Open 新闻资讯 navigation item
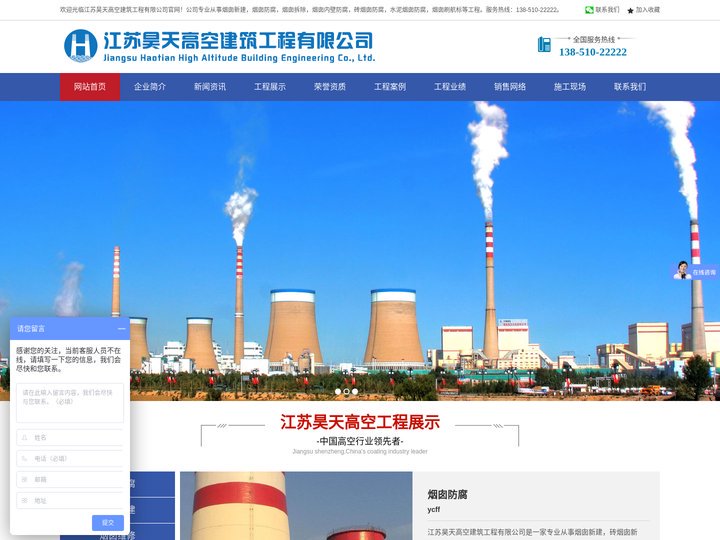The width and height of the screenshot is (720, 540). [210, 87]
